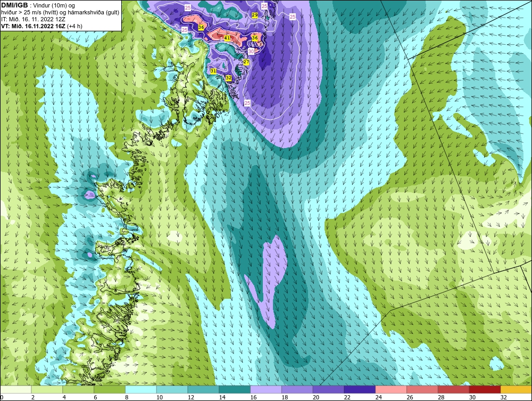Click the scale number 12 on the legend

coord(190,397)
